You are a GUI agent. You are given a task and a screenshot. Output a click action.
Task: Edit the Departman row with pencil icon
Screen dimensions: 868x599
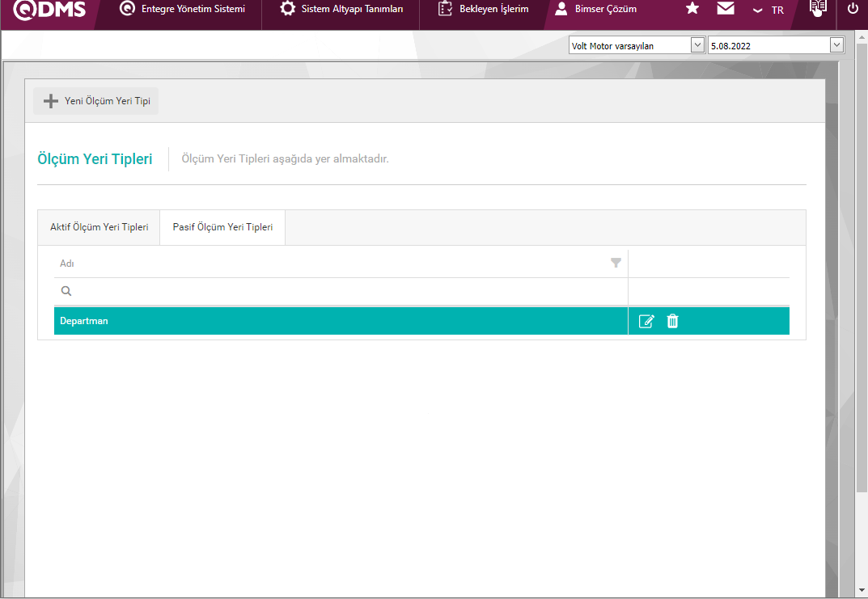coord(646,322)
